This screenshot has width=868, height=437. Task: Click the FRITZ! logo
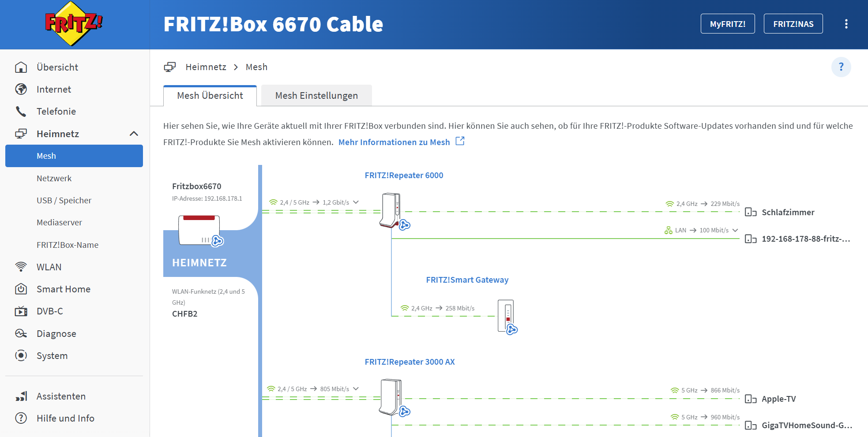[x=74, y=24]
